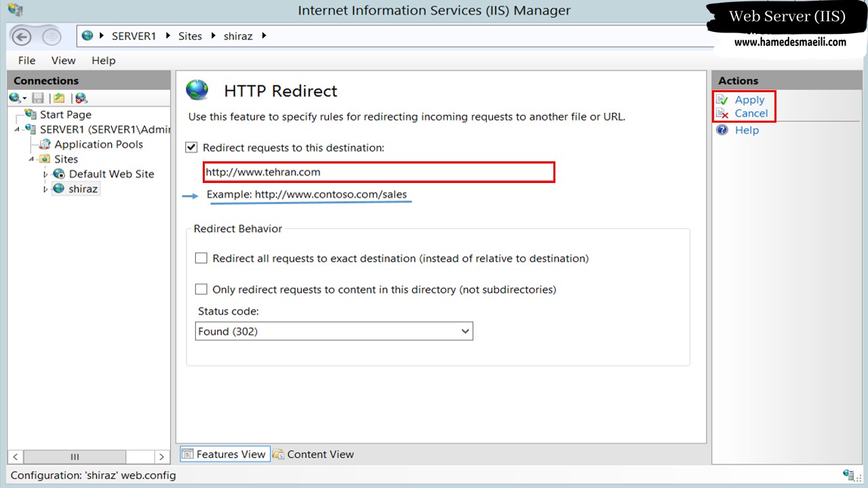Click the Save connections disk icon
Screen dimensions: 868x488
38,98
